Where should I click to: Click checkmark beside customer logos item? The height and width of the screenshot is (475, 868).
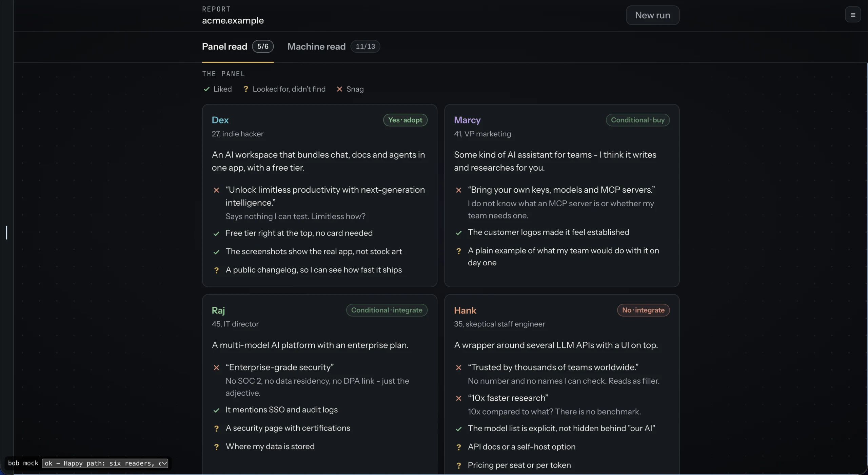(x=458, y=233)
